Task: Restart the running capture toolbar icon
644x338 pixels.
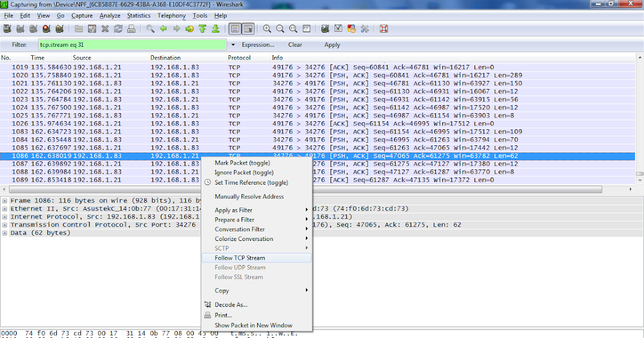Action: [59, 29]
